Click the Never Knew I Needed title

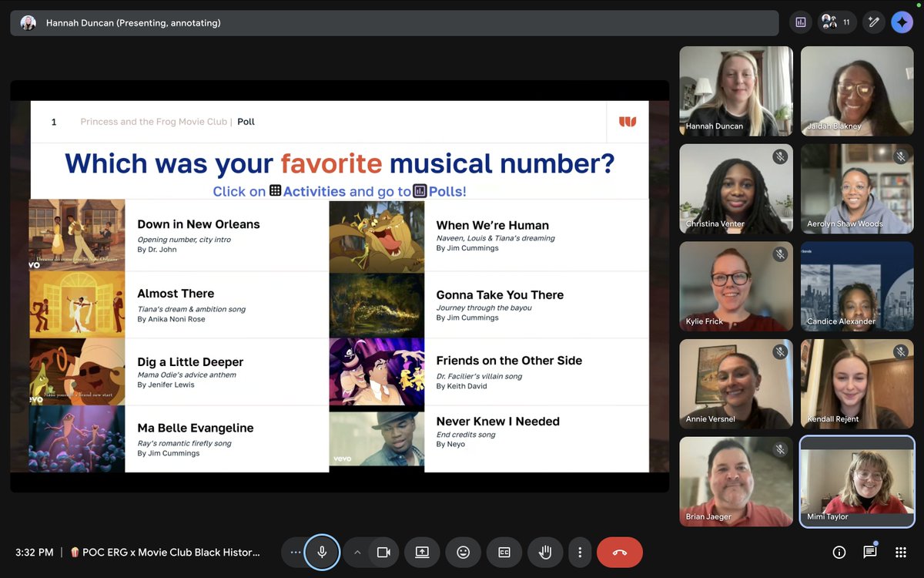coord(497,421)
